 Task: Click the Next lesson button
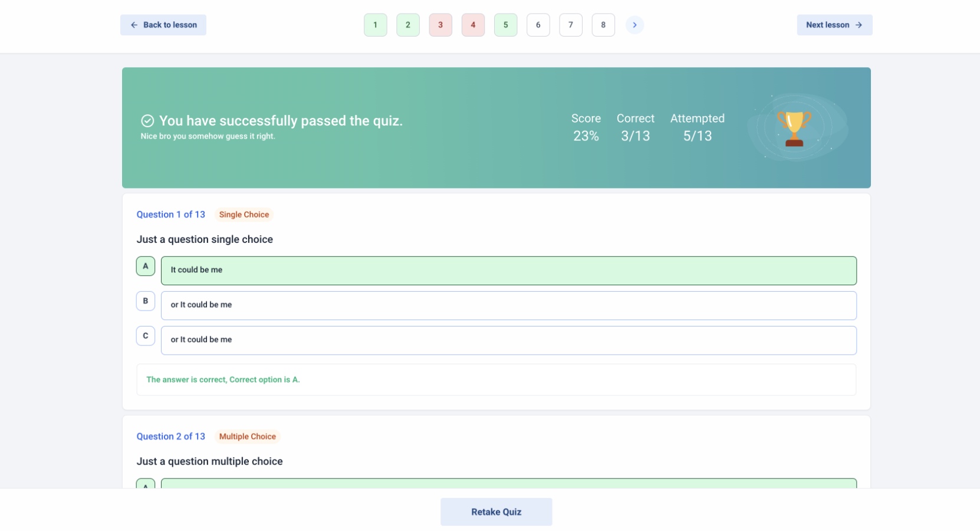(834, 25)
